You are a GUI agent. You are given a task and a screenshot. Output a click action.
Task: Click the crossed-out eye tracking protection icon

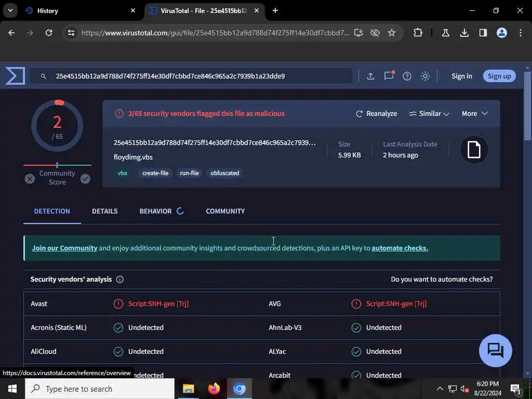(375, 33)
